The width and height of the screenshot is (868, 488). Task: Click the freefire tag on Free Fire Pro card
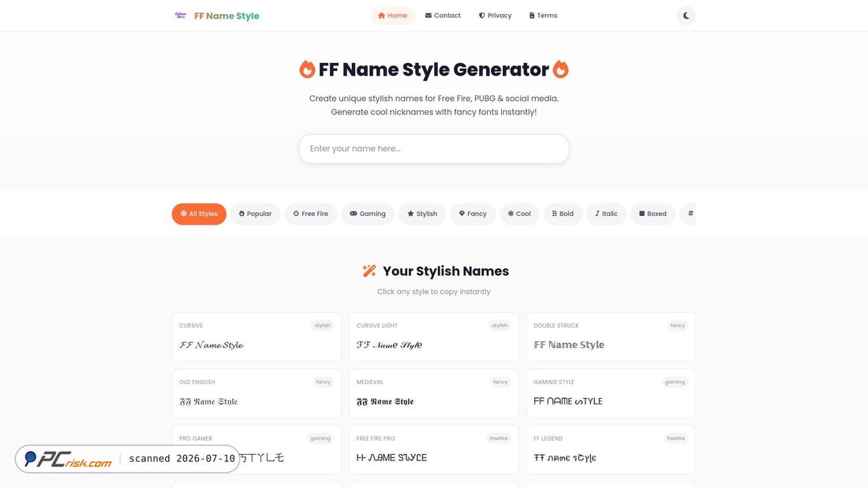[498, 438]
